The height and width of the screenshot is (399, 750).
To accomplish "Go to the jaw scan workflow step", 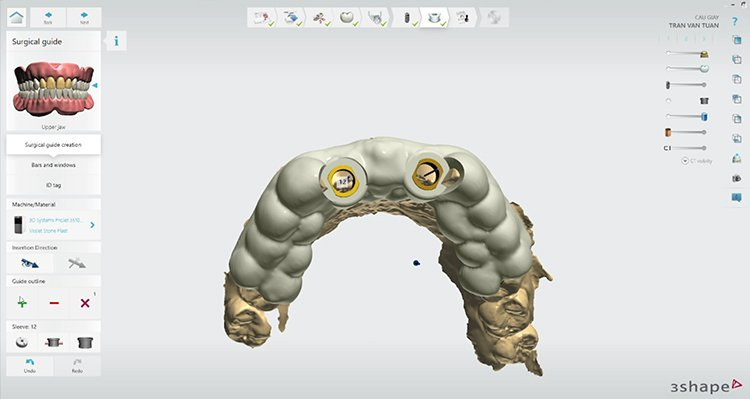I will 376,18.
